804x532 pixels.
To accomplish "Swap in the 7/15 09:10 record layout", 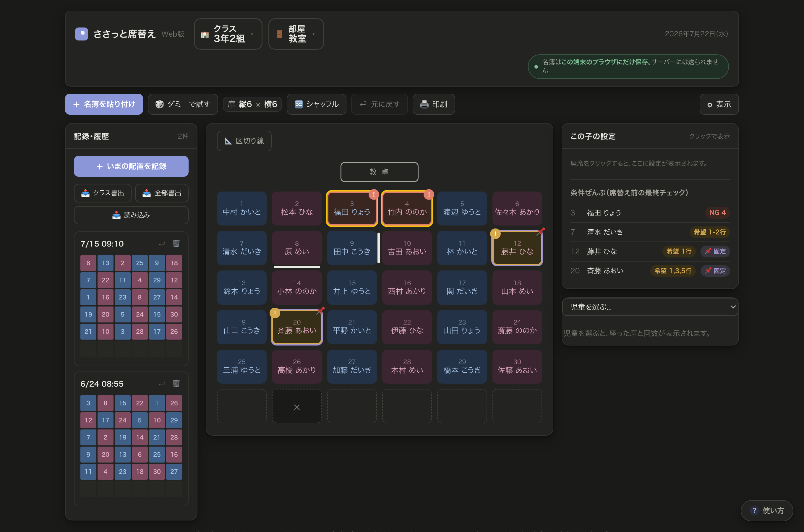I will [162, 244].
